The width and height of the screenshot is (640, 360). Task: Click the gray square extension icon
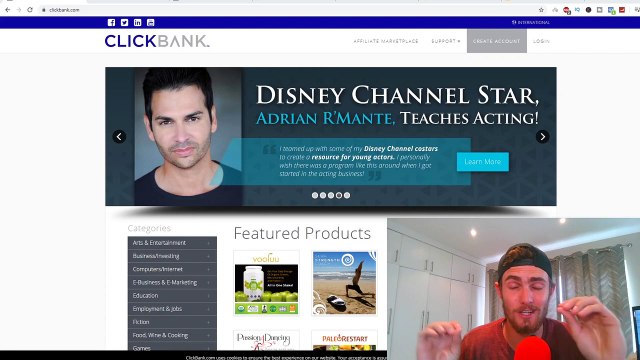click(599, 10)
